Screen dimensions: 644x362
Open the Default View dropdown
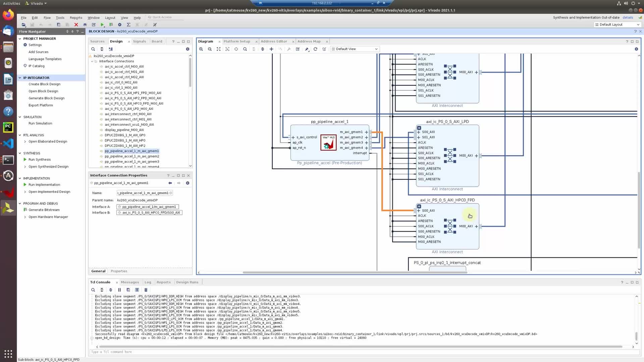[x=355, y=49]
